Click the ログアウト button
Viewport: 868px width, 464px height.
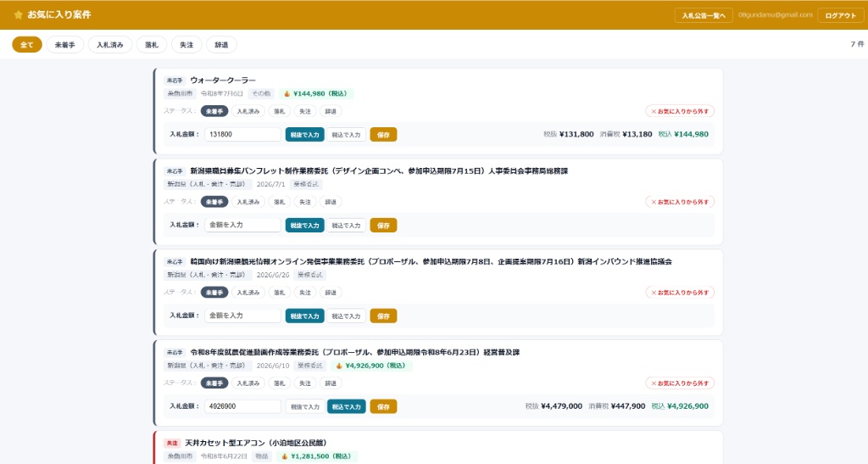click(x=840, y=15)
